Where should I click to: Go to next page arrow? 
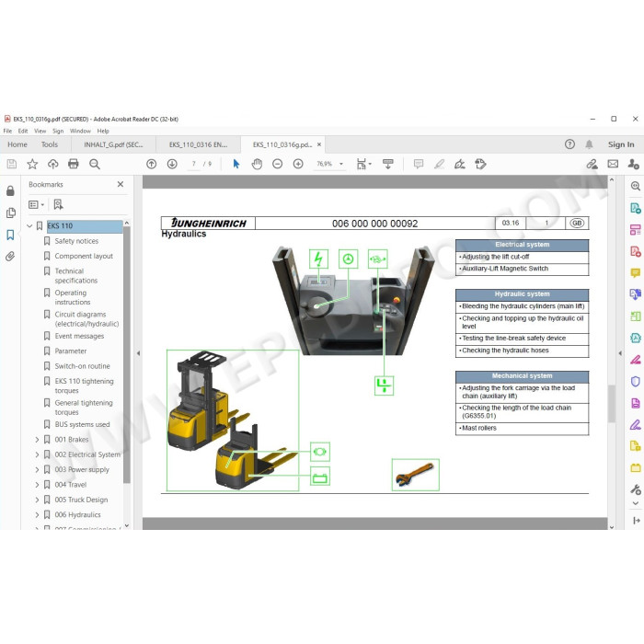click(172, 165)
